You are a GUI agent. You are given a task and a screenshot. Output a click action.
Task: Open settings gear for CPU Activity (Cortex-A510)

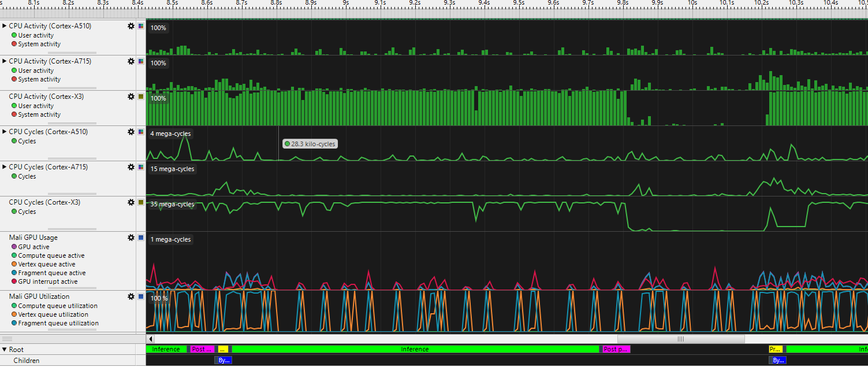tap(131, 26)
